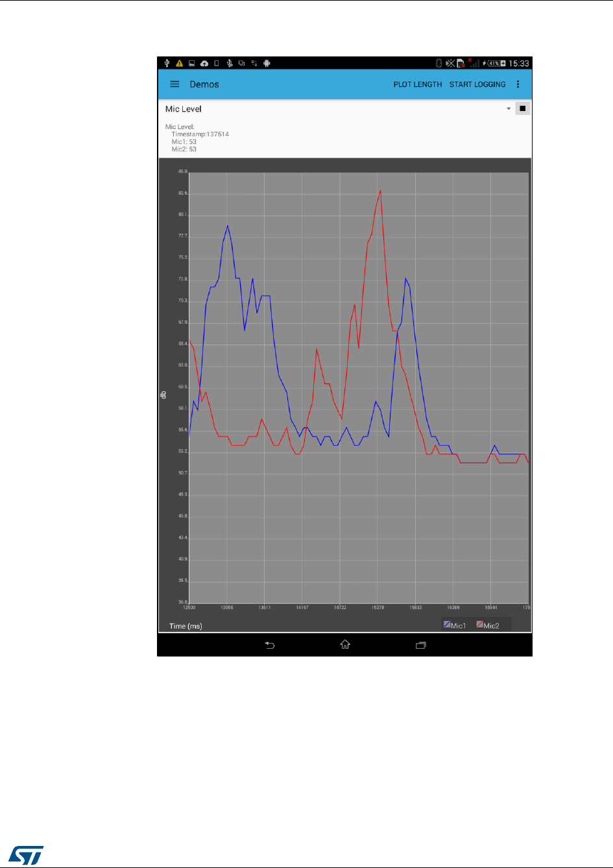Tap the y-axis tick label 85.0
The height and width of the screenshot is (868, 613).
click(183, 172)
